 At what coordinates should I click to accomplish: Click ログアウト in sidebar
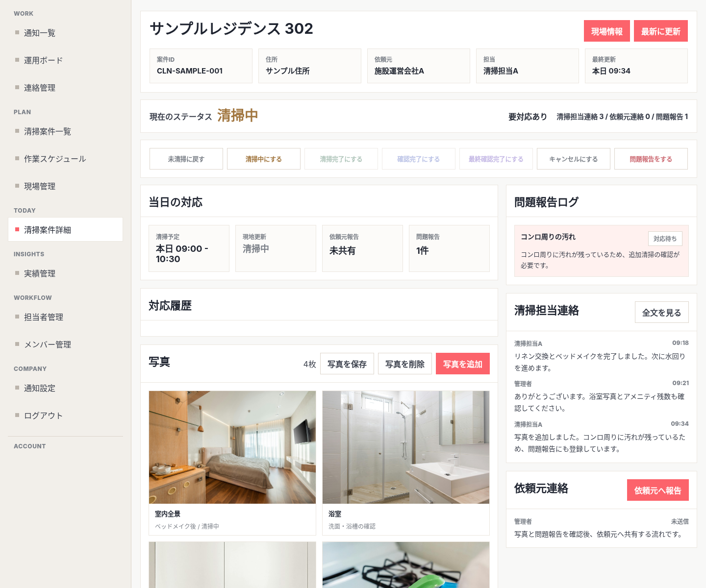coord(65,416)
